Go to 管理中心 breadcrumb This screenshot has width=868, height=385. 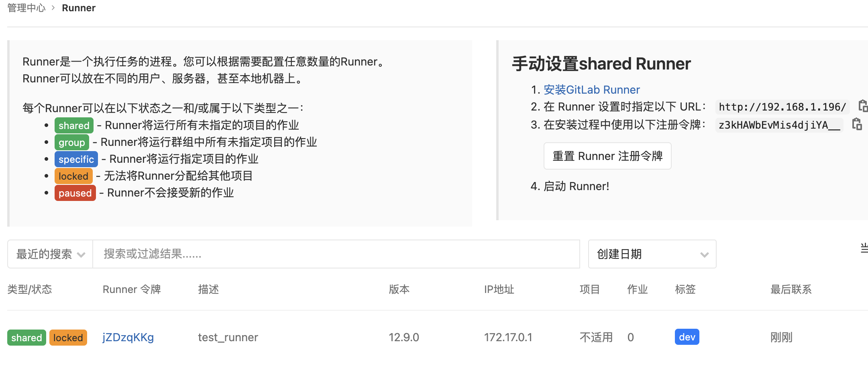click(26, 8)
